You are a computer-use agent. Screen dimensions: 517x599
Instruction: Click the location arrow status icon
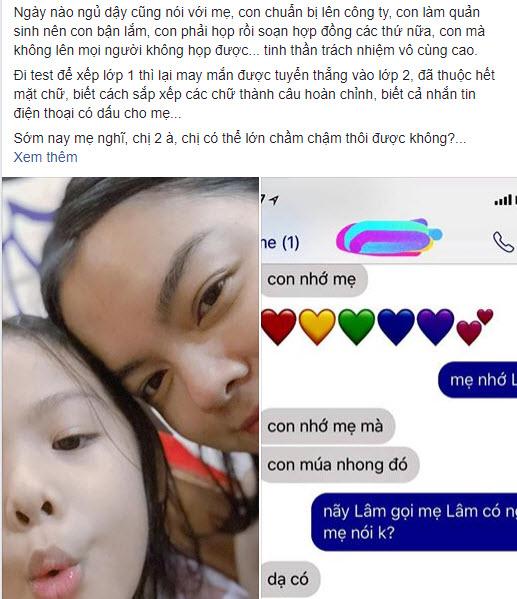tap(274, 200)
